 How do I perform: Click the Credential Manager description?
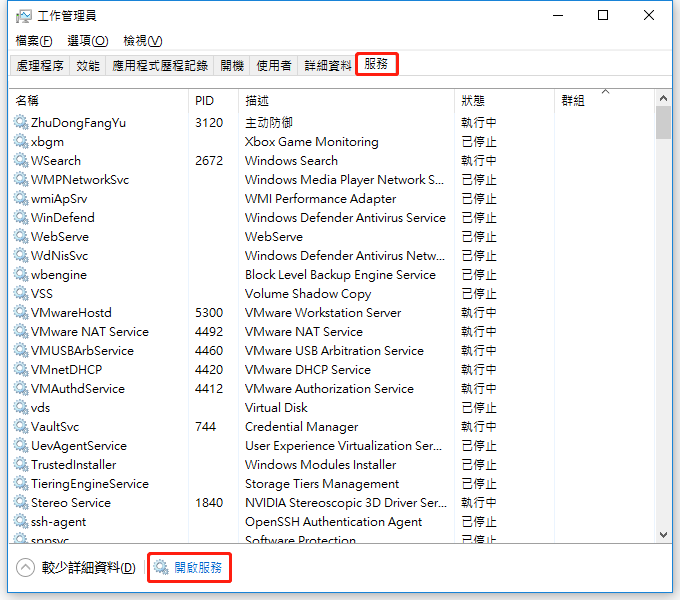301,427
